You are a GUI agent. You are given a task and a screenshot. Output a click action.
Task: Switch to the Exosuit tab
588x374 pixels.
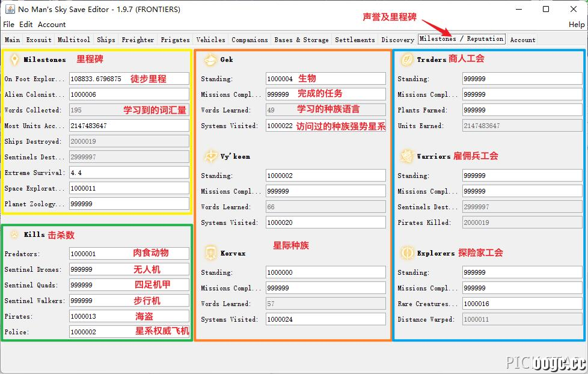[38, 40]
